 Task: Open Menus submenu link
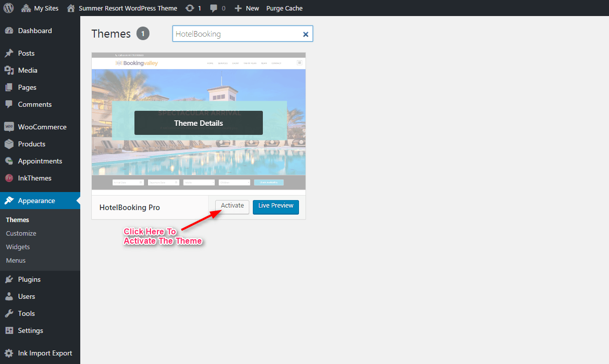[x=16, y=260]
